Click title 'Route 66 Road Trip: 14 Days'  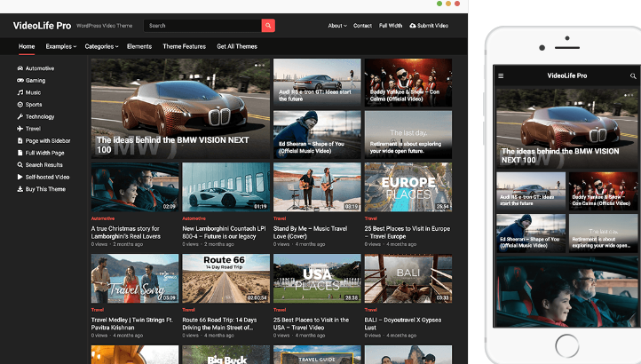pyautogui.click(x=219, y=323)
